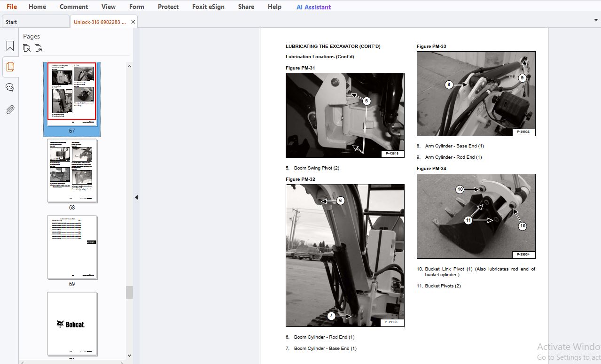Open the Comments panel icon in sidebar
This screenshot has height=364, width=601.
10,88
